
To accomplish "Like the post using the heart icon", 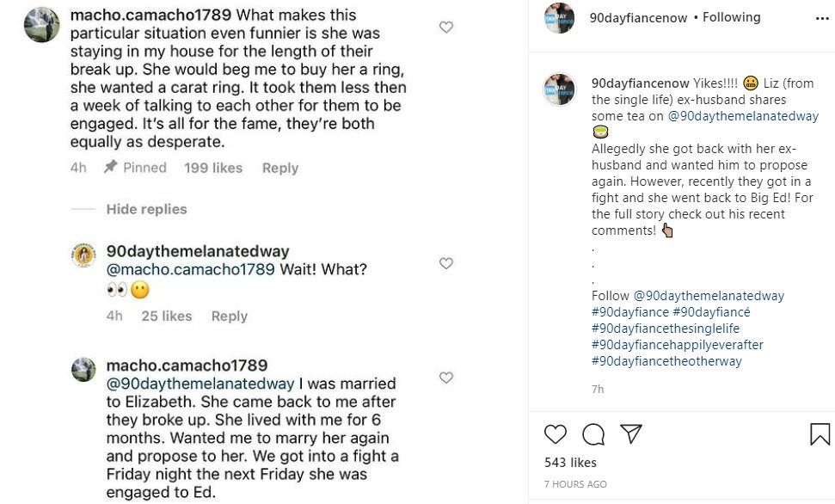I will click(555, 434).
